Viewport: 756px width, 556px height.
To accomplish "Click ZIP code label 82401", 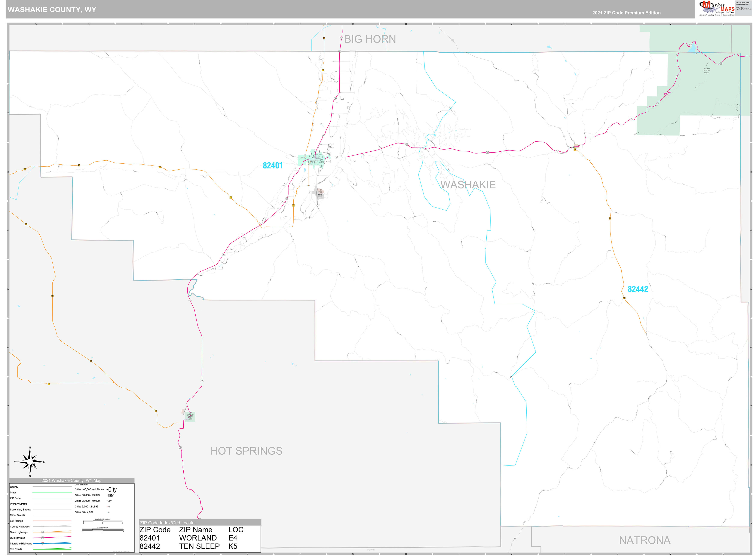I will point(273,165).
